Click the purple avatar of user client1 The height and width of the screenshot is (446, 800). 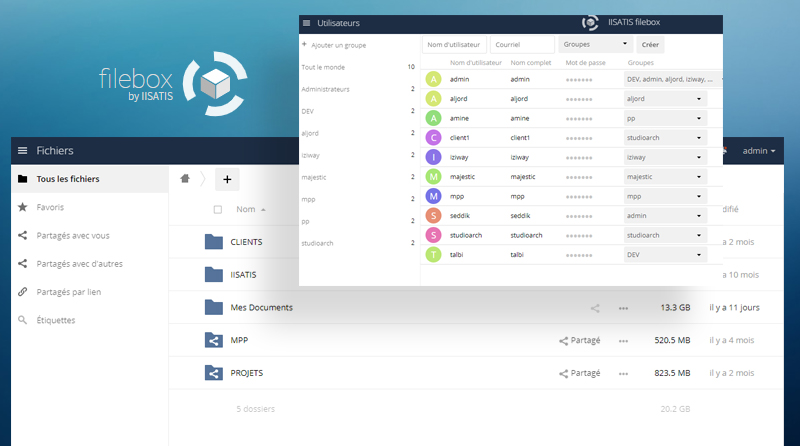pos(433,137)
